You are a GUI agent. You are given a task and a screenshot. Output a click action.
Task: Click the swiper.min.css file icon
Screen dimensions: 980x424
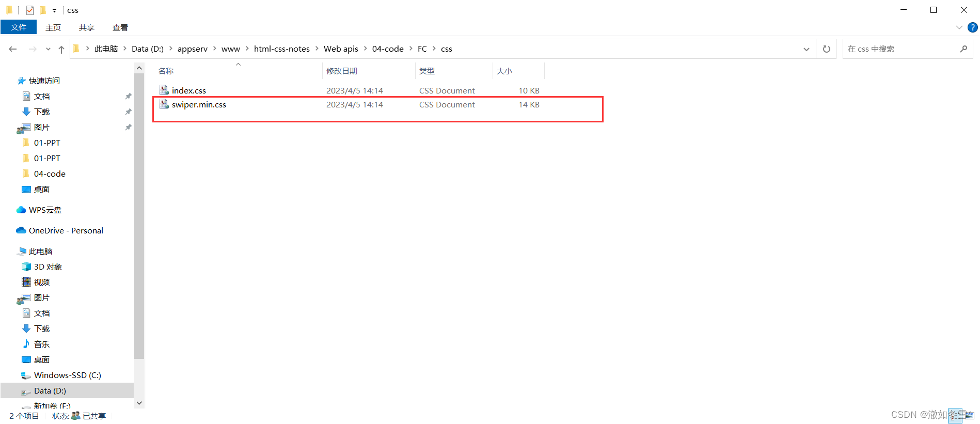164,104
